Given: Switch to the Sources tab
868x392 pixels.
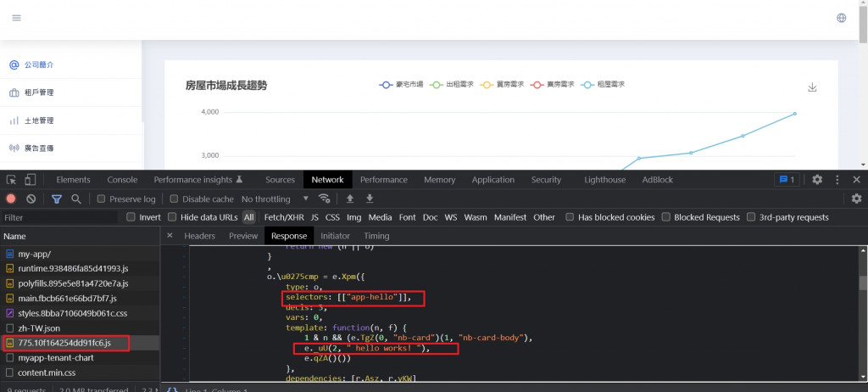Looking at the screenshot, I should point(280,180).
